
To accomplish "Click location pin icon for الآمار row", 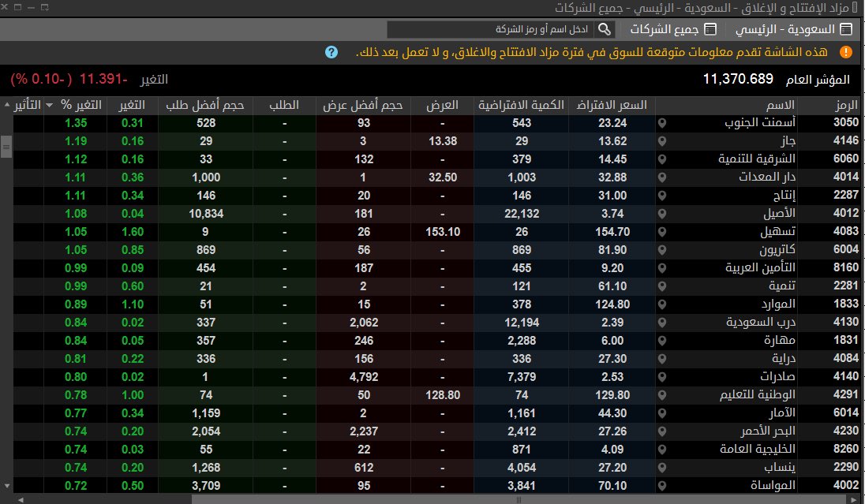I will [662, 413].
